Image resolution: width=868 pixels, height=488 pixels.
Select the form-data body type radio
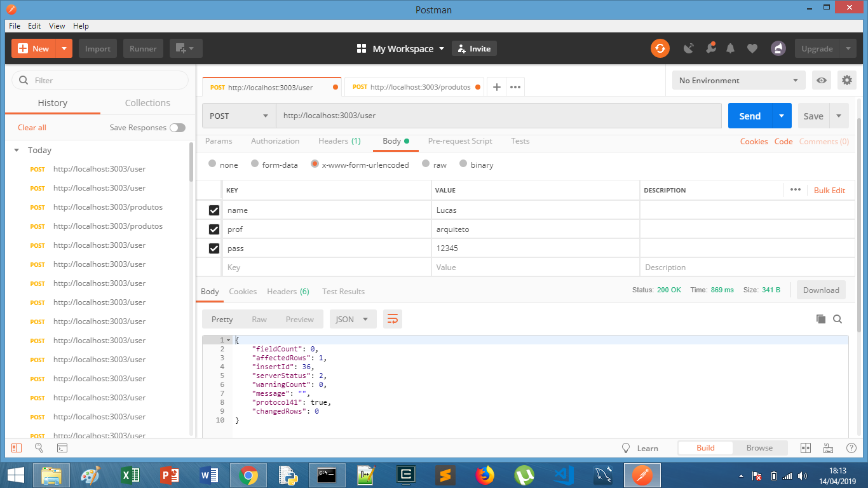[255, 164]
